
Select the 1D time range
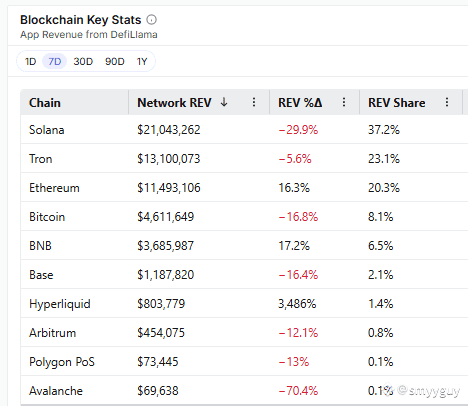(x=30, y=62)
